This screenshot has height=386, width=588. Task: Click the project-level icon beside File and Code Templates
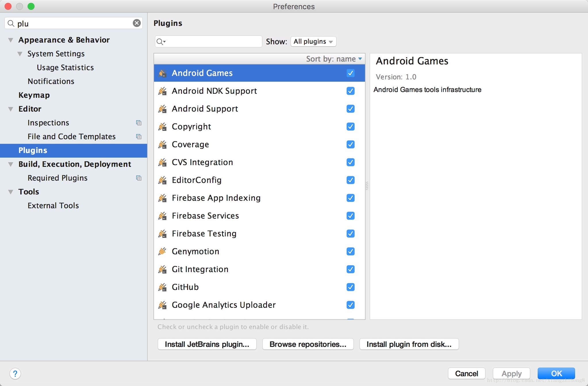tap(139, 137)
